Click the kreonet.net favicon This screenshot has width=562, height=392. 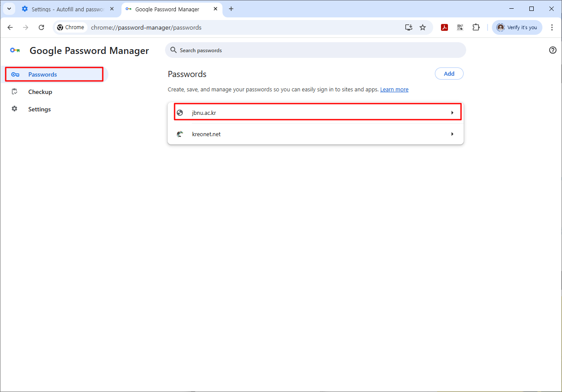pos(180,134)
